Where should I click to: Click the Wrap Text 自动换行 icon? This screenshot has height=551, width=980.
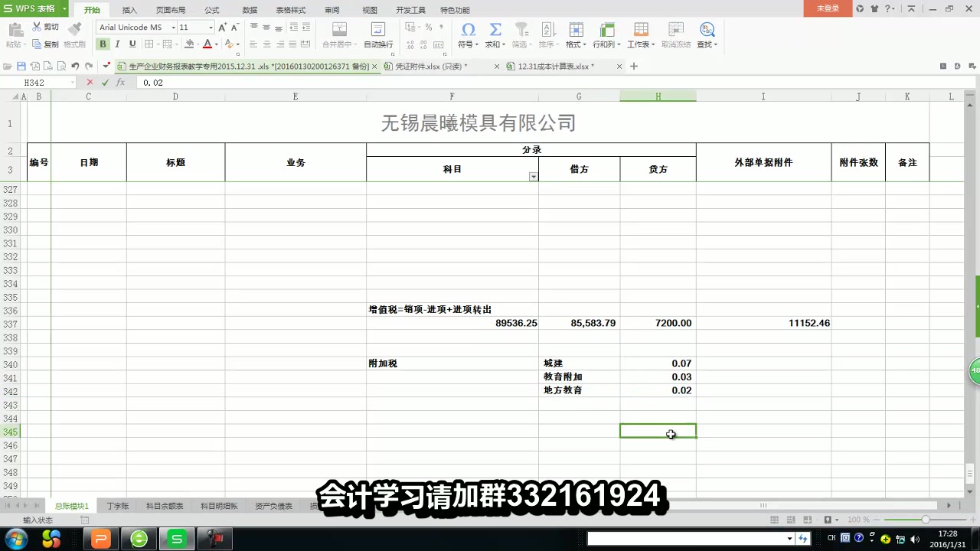point(377,31)
